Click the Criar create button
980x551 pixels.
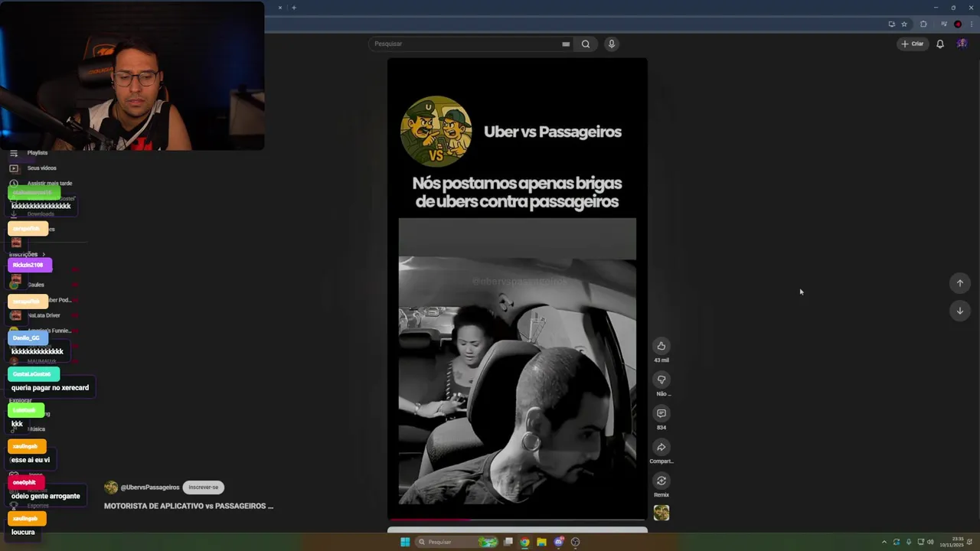(x=912, y=44)
